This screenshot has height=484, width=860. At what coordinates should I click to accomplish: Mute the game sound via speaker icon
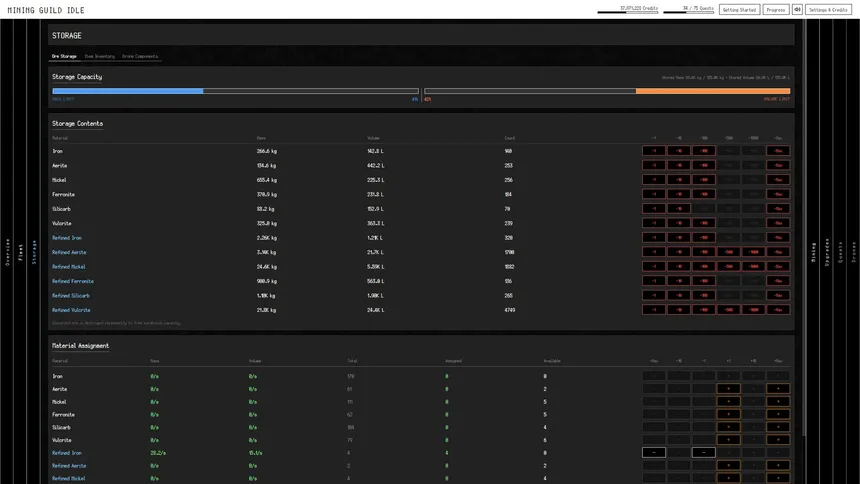[797, 9]
